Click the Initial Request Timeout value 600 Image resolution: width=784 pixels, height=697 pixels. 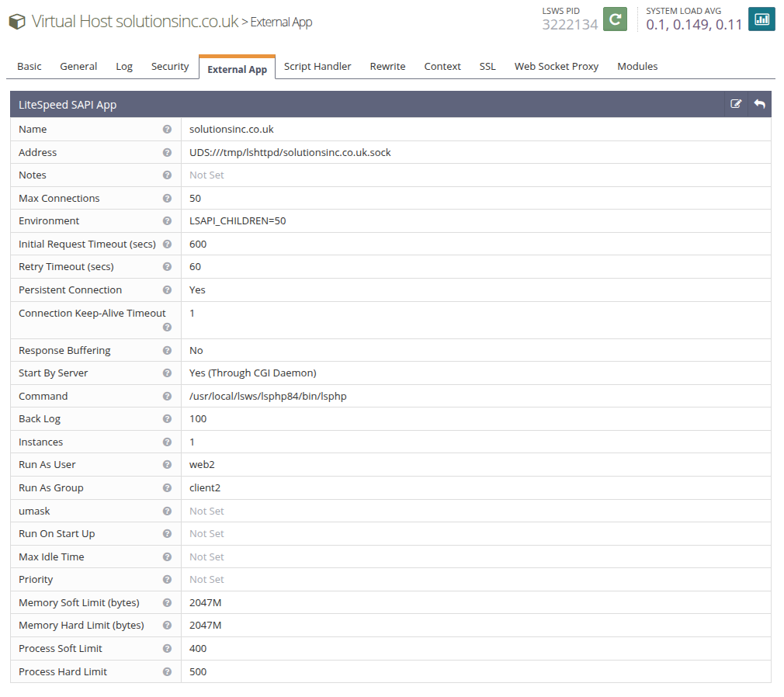[x=198, y=244]
